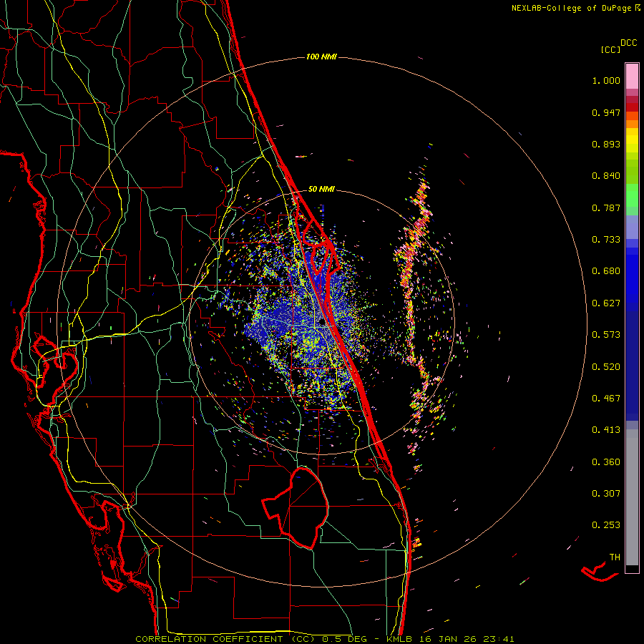Click the [CC] units label
Viewport: 644px width, 644px height.
tap(610, 49)
